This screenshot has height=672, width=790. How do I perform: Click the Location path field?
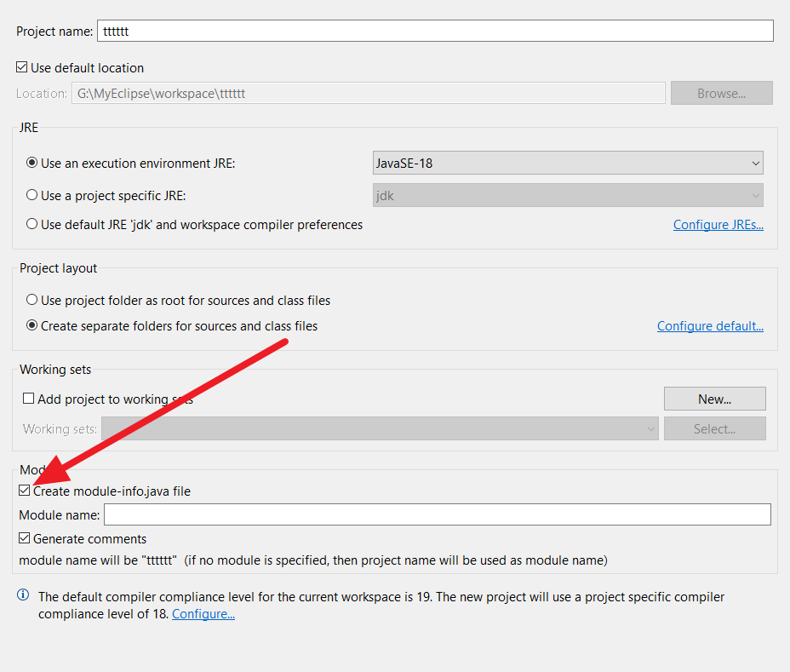pyautogui.click(x=369, y=94)
